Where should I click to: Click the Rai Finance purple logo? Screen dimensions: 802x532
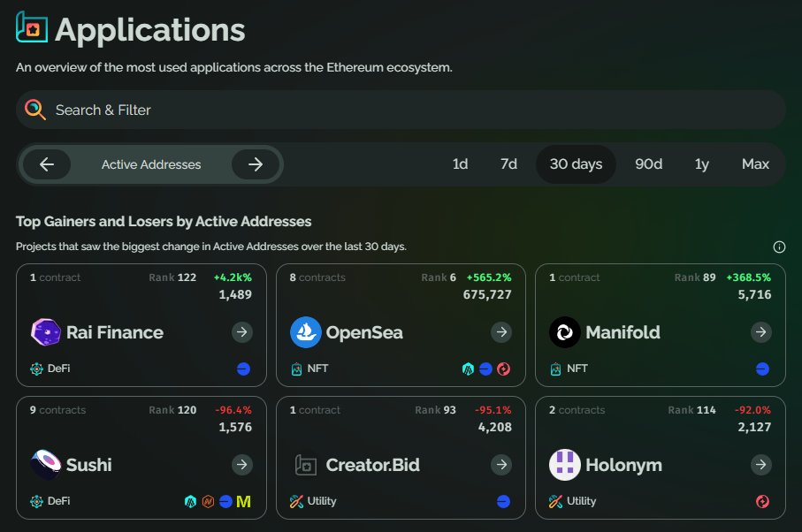(x=46, y=332)
